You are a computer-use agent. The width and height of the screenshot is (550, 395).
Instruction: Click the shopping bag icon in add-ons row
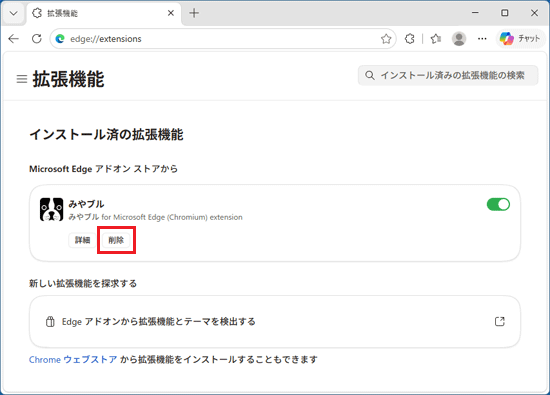click(x=50, y=321)
